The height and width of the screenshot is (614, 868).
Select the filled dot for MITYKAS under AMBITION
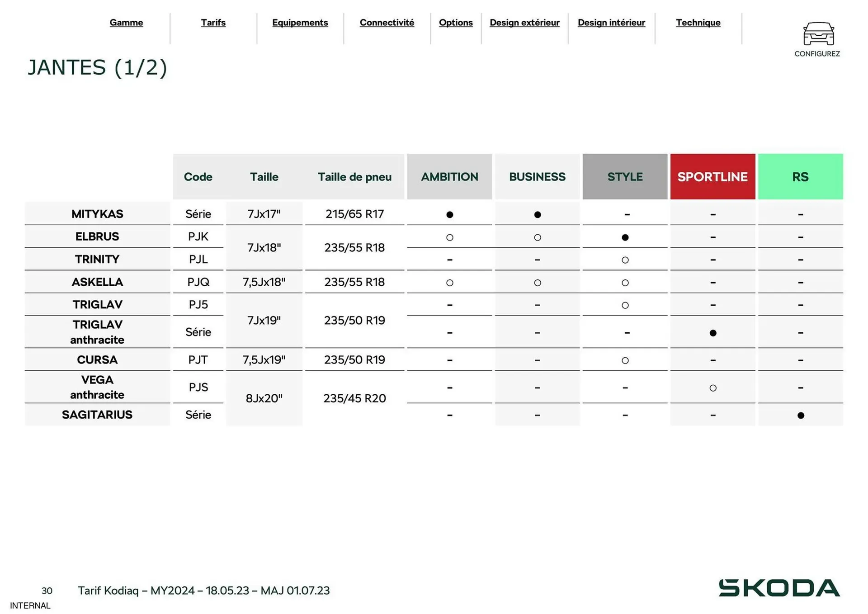pos(449,214)
